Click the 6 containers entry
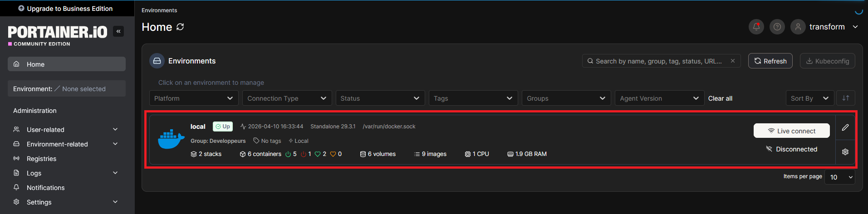The image size is (868, 214). pyautogui.click(x=260, y=154)
